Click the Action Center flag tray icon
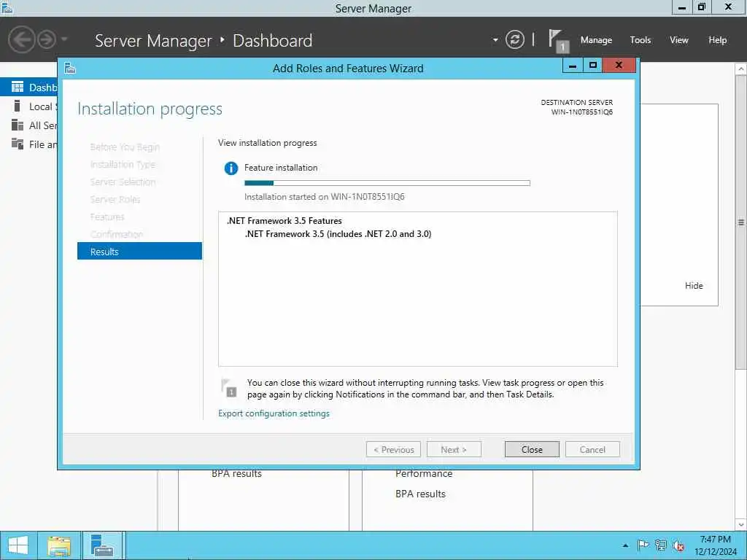 pos(643,545)
